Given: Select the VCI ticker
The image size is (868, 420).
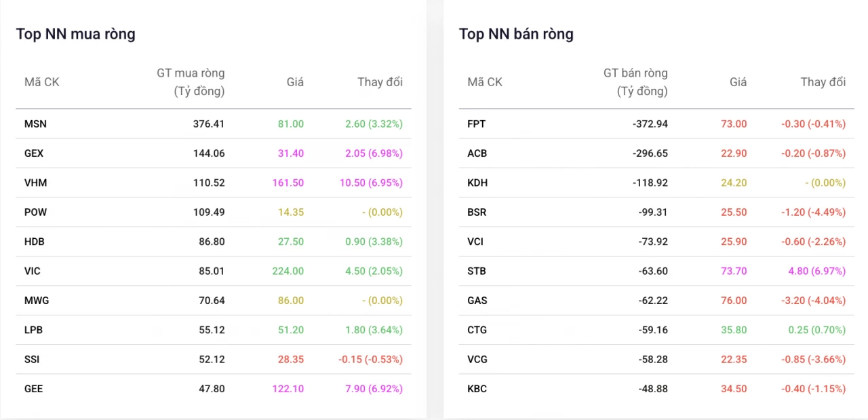Looking at the screenshot, I should point(475,242).
